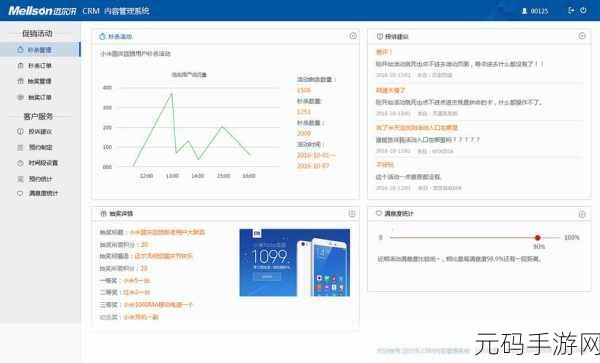The height and width of the screenshot is (363, 600).
Task: Click the power icon in top-right corner
Action: click(x=583, y=10)
